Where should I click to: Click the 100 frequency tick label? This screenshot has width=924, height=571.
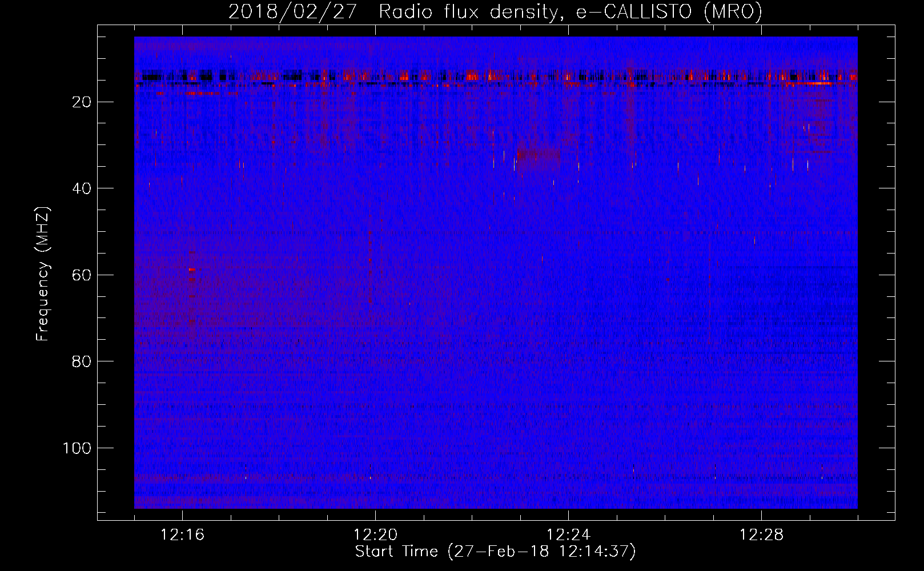tap(77, 448)
